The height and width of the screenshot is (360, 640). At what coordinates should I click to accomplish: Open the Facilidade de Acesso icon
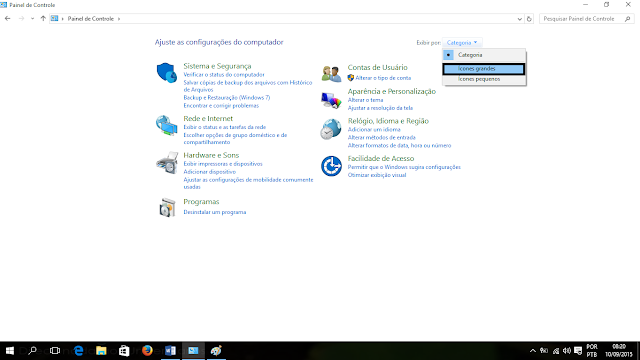pyautogui.click(x=331, y=166)
